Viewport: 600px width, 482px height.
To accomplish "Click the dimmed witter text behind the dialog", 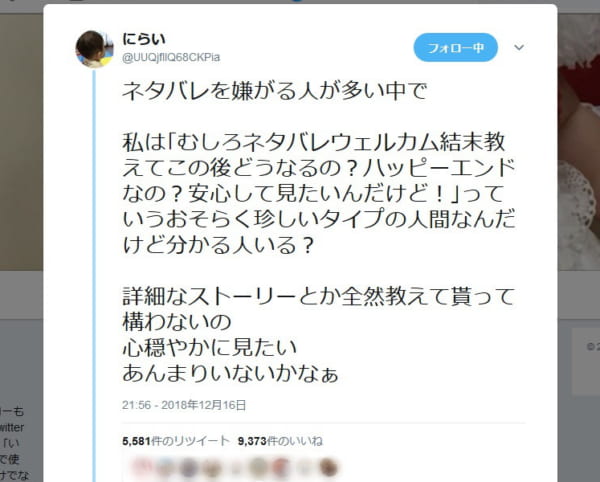I will click(x=12, y=427).
